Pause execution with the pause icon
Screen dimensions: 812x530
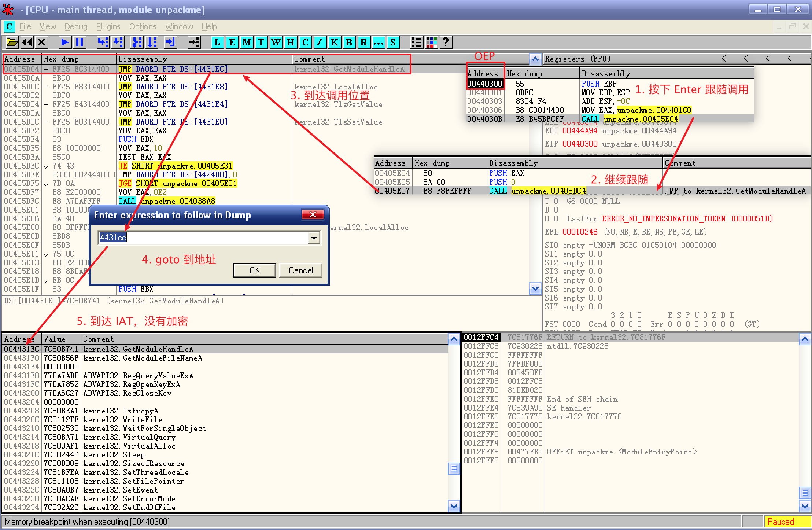coord(80,43)
